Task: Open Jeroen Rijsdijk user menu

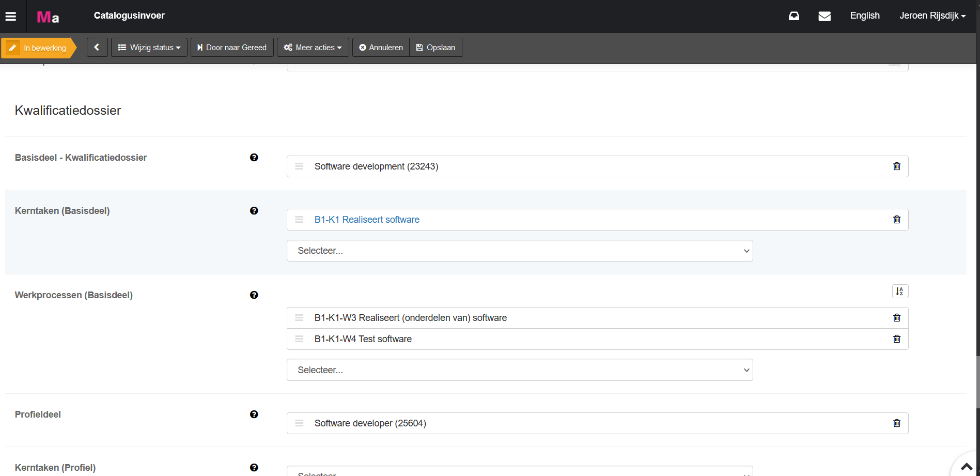Action: pos(932,16)
